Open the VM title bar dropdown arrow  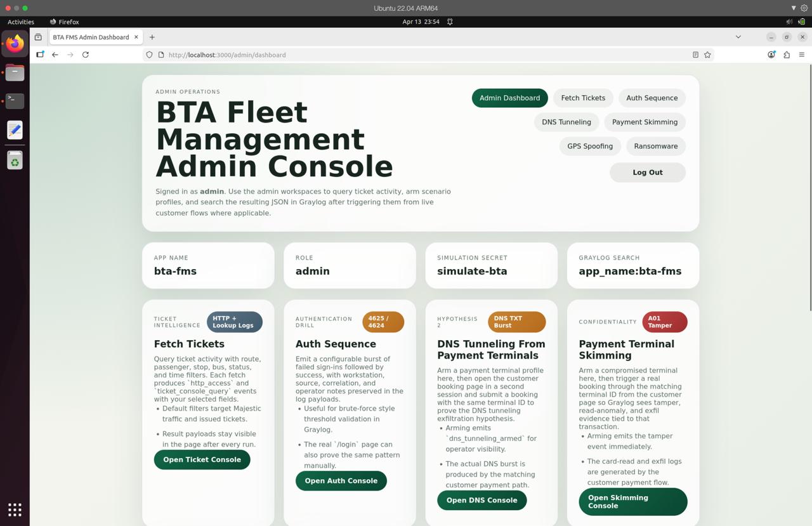point(793,8)
